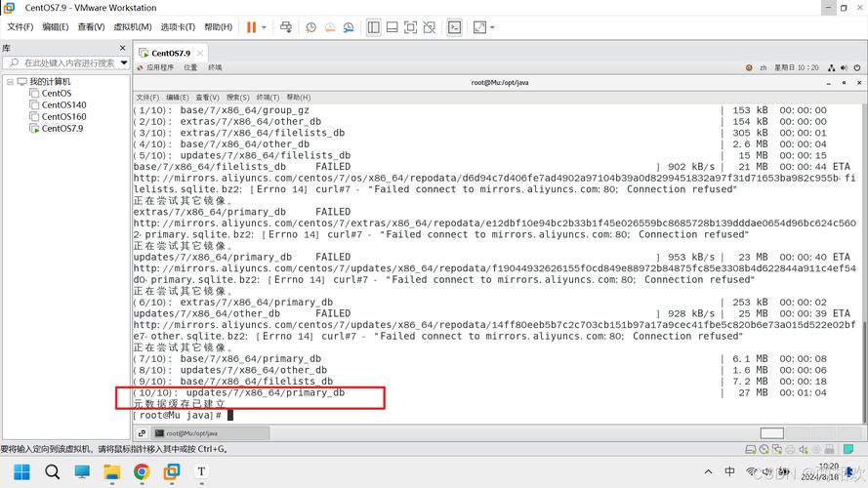Open terminal 帮助(H) menu
868x488 pixels.
click(x=299, y=98)
